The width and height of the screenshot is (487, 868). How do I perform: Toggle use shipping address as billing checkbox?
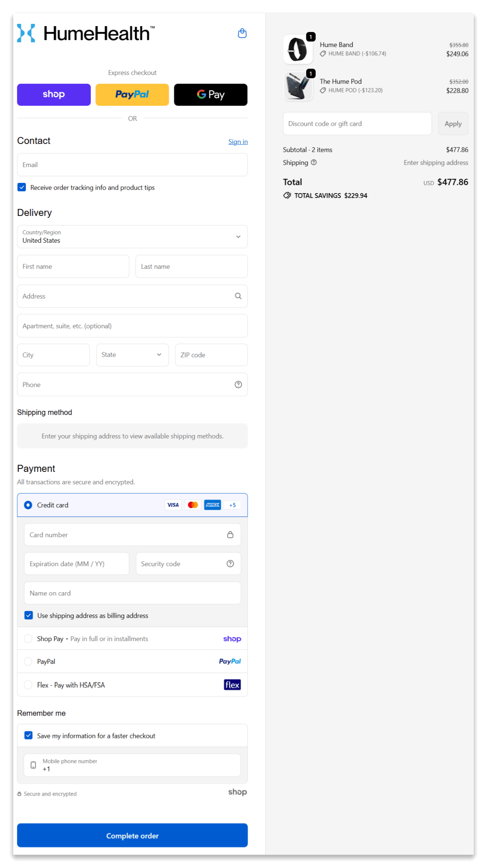tap(29, 615)
